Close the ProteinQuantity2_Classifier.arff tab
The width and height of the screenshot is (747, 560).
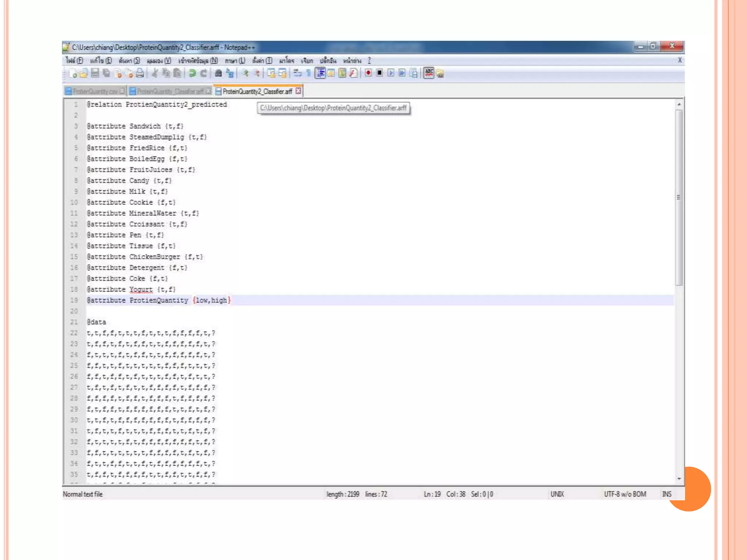(x=298, y=91)
